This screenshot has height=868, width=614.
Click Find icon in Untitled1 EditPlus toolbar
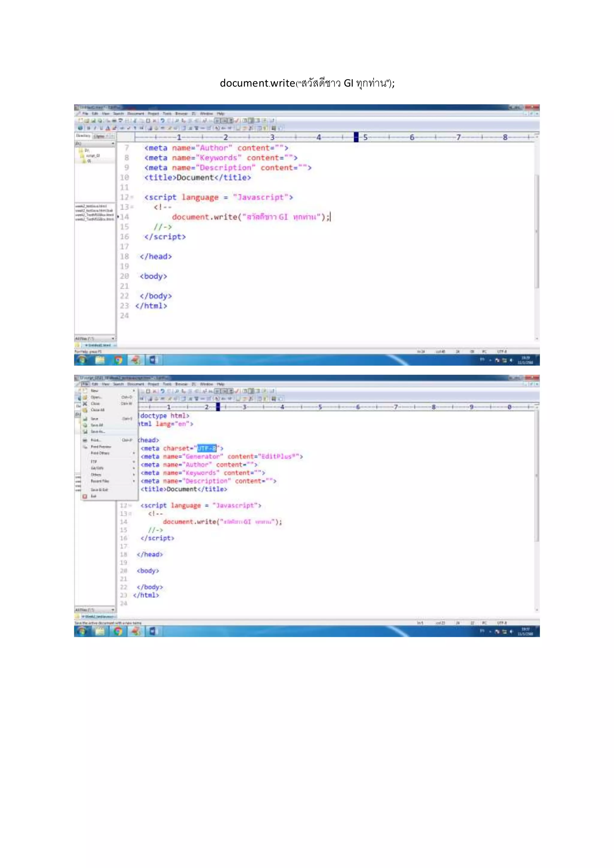(177, 120)
